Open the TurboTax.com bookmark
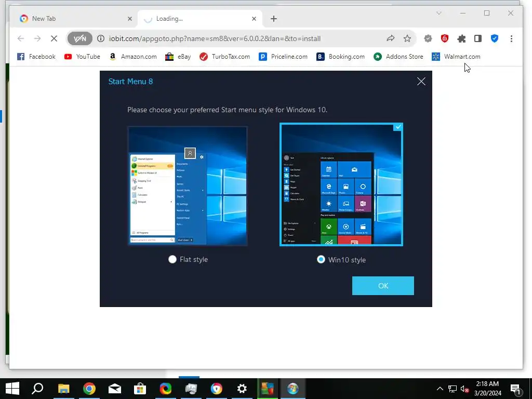 [x=224, y=57]
